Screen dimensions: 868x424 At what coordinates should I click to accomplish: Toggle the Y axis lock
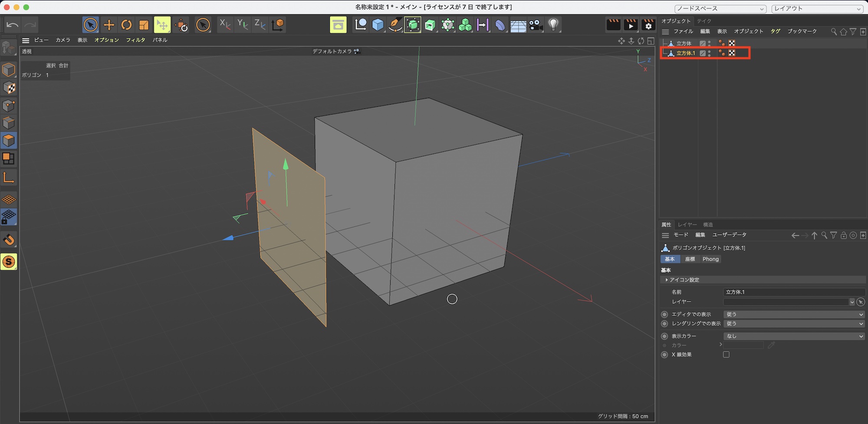tap(242, 25)
